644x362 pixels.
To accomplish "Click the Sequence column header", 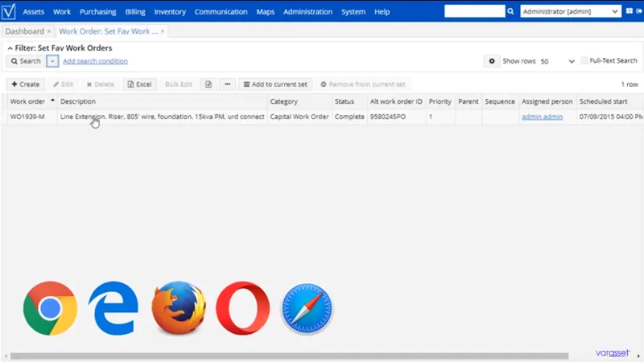I will 500,101.
